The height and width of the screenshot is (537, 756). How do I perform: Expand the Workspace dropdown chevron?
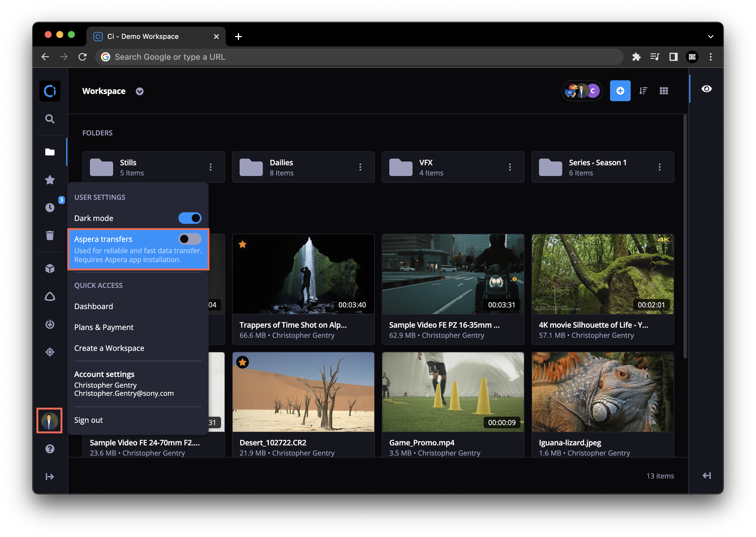(x=140, y=91)
